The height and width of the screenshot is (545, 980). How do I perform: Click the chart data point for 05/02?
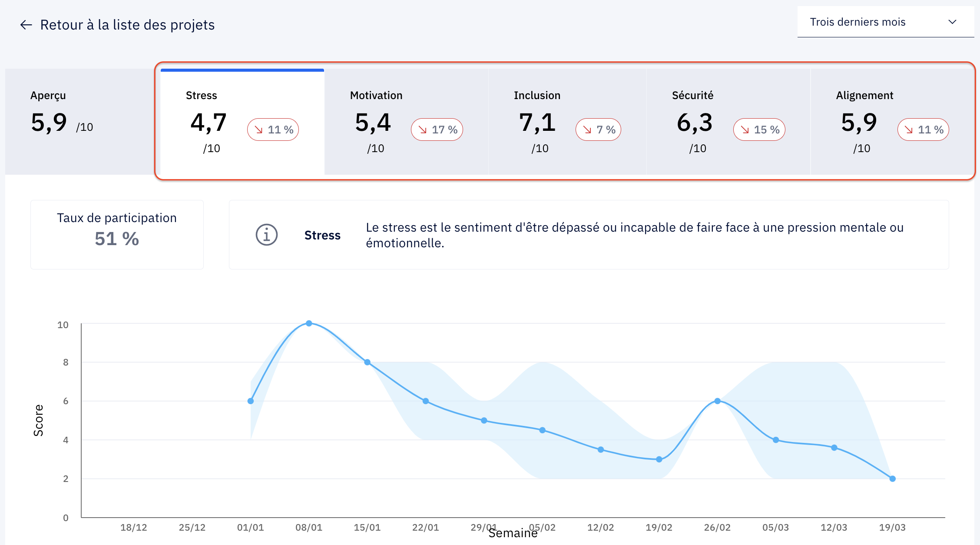click(x=542, y=430)
